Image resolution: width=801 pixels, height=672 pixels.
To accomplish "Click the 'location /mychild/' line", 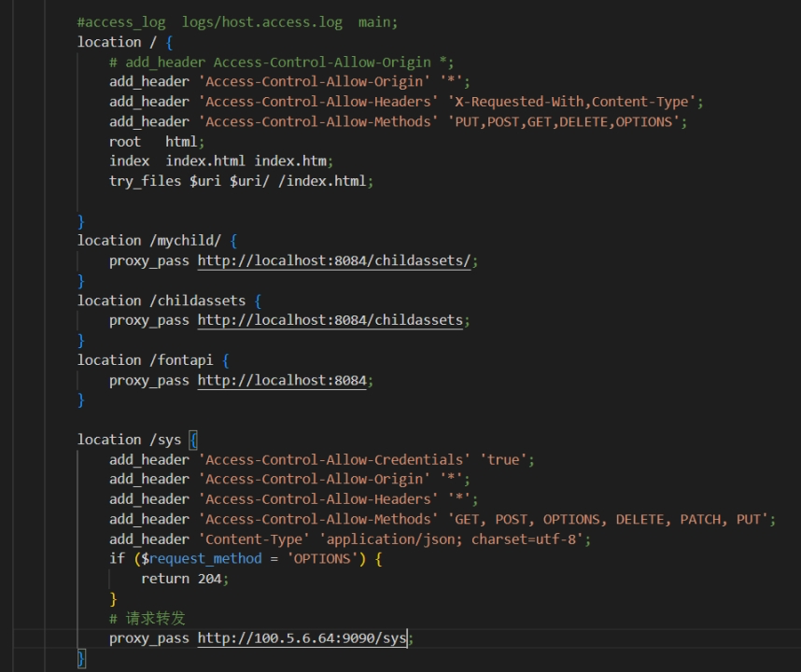I will point(158,241).
